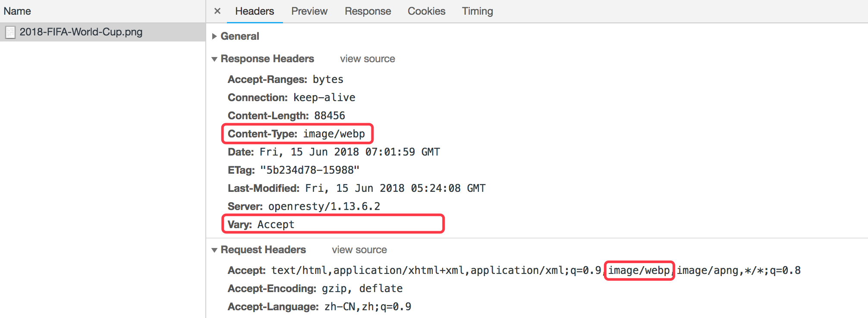The height and width of the screenshot is (318, 868).
Task: Open the Cookies tab
Action: coord(426,11)
